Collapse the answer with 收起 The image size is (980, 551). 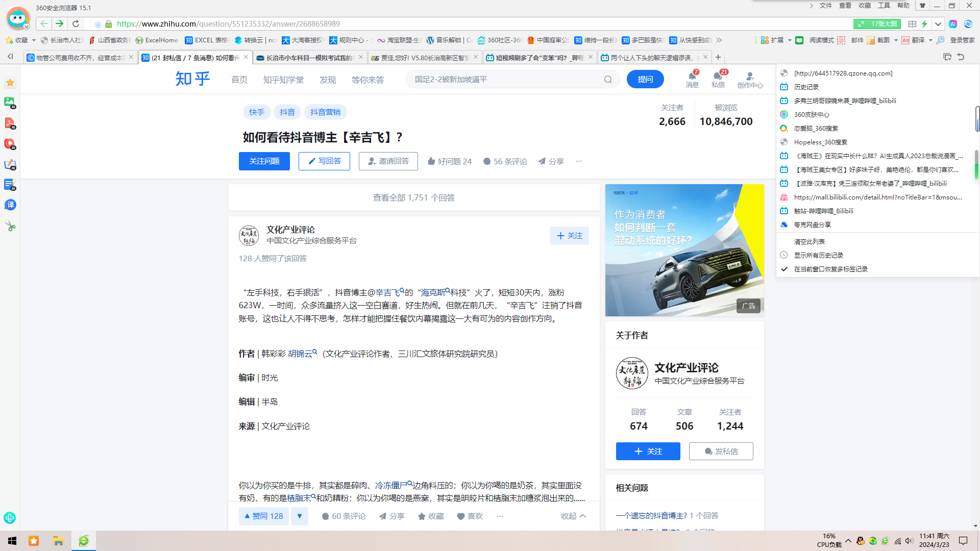(x=574, y=516)
